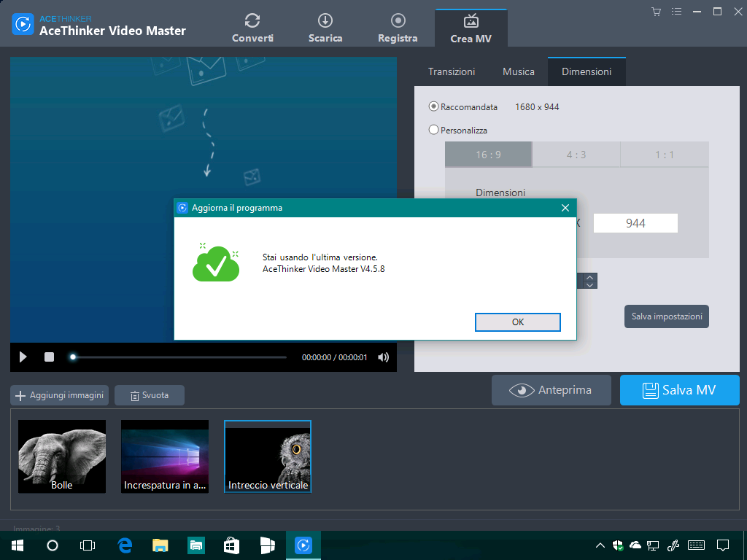The height and width of the screenshot is (560, 747).
Task: Click the time display 00:00:00 / 00:00:01
Action: tap(334, 357)
